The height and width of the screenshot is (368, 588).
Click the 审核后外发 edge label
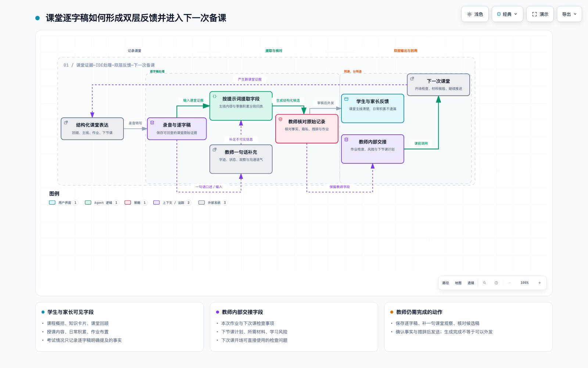tap(326, 103)
